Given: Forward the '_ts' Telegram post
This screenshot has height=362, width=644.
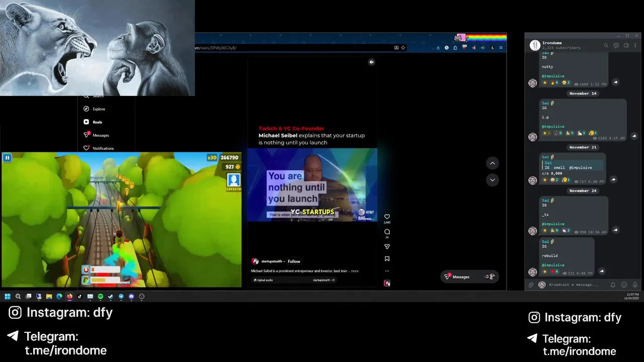Looking at the screenshot, I should tap(615, 230).
